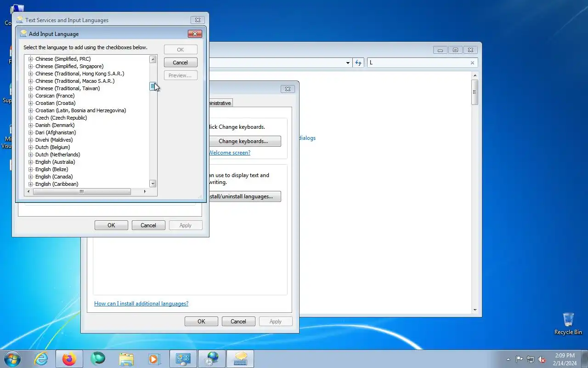Launch Internet Explorer from the taskbar
The image size is (588, 368).
41,359
